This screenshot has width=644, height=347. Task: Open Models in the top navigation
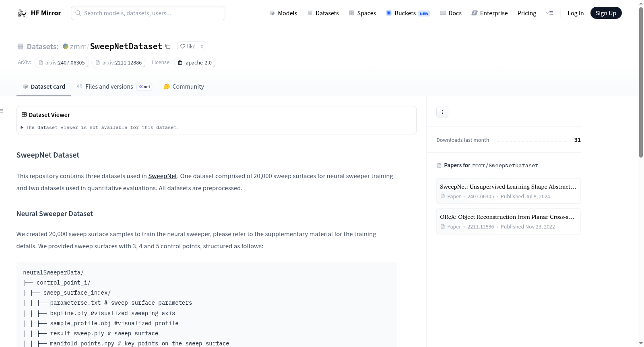click(283, 13)
